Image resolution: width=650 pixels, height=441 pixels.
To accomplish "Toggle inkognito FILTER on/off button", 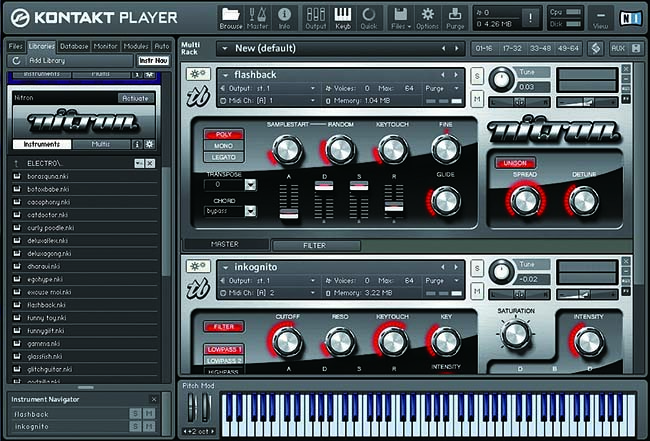I will 223,327.
